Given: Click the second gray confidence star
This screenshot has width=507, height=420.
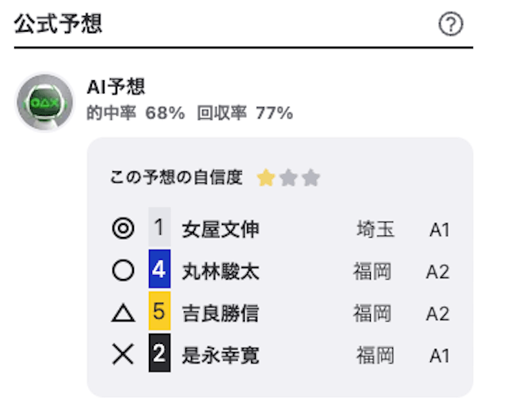Looking at the screenshot, I should (288, 178).
